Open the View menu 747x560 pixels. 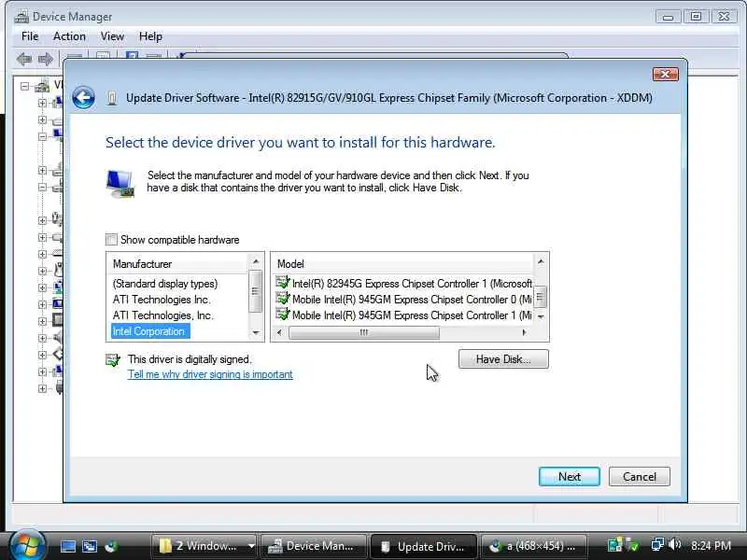point(112,36)
